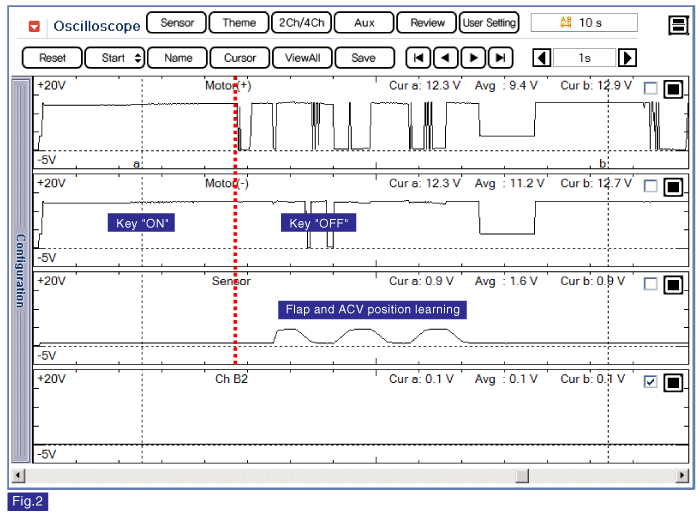
Task: Click the right arrow of the horizontal scrollbar
Action: 682,476
